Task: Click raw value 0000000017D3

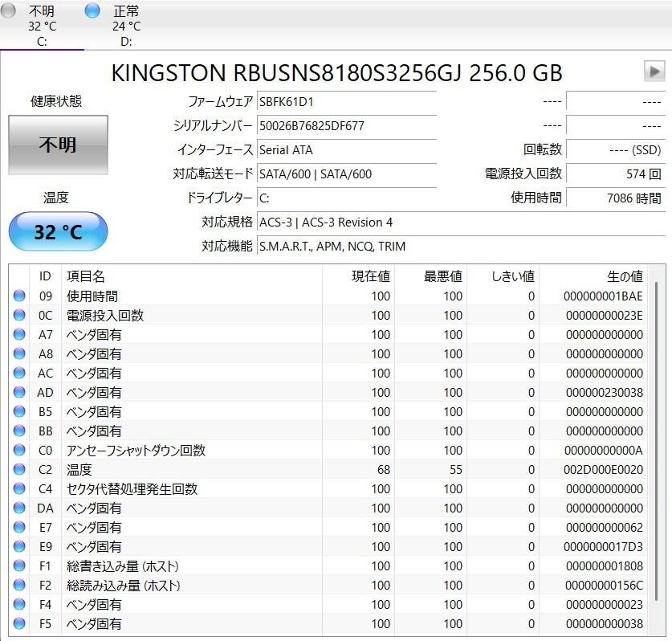Action: 604,547
